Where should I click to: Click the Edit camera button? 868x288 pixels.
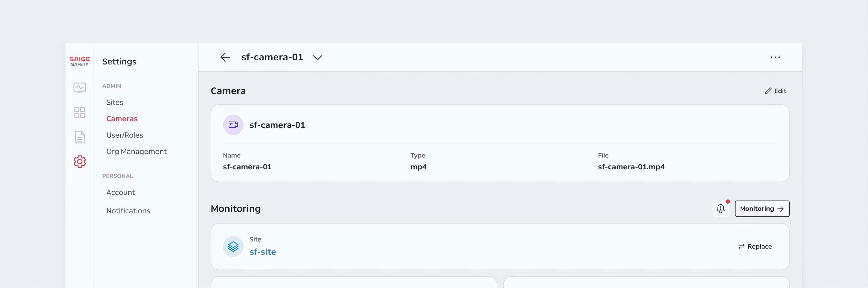pyautogui.click(x=775, y=91)
